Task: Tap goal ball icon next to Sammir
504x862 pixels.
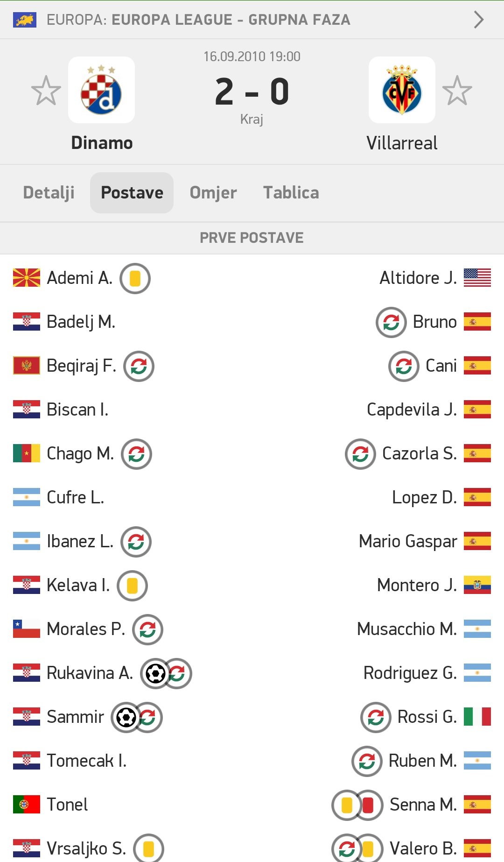Action: [x=126, y=718]
